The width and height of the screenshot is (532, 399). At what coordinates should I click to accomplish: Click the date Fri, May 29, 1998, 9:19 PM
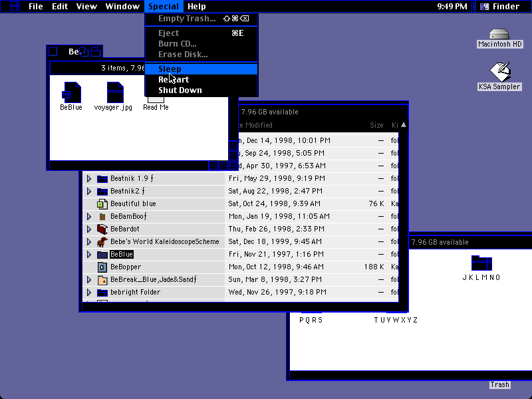coord(277,178)
